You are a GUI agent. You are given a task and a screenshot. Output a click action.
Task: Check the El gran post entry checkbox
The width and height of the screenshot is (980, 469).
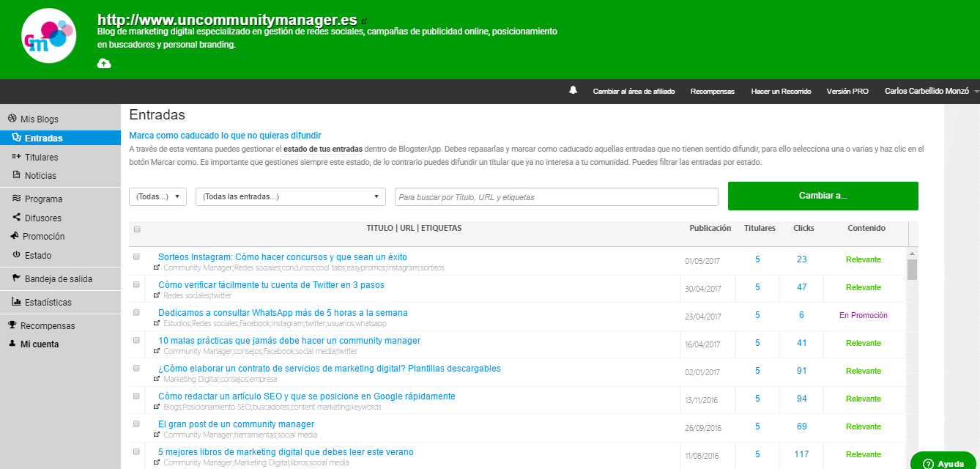click(136, 424)
